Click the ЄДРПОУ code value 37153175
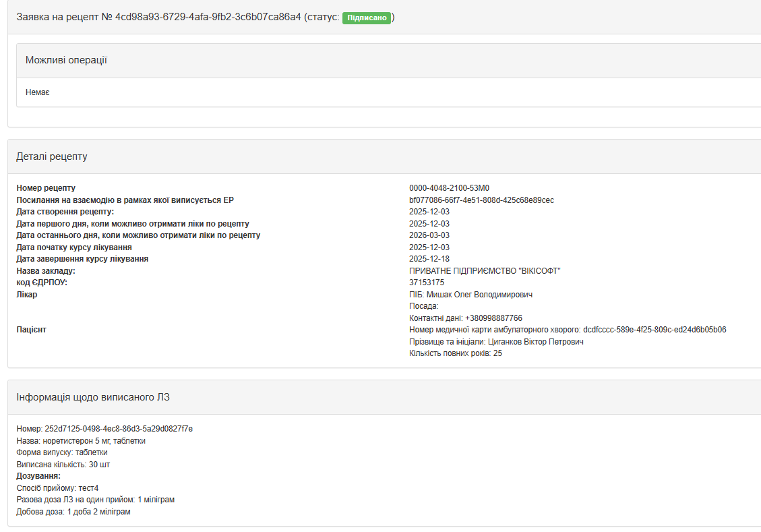761x532 pixels. [427, 283]
